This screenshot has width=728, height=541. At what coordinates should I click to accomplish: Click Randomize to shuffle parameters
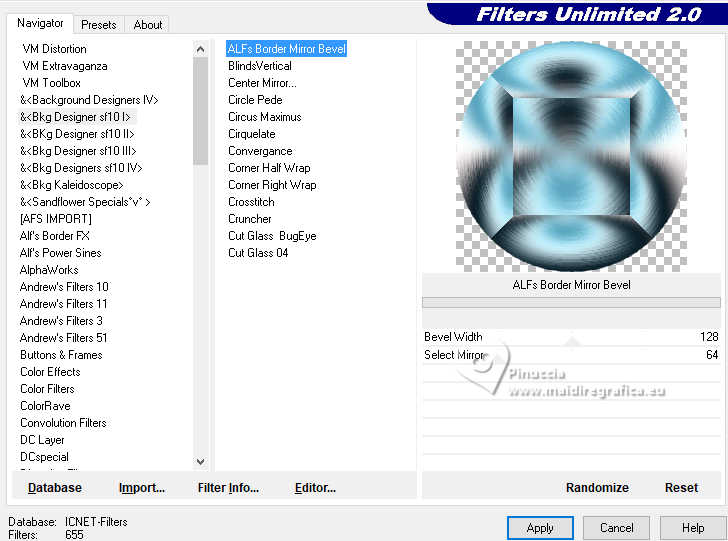(x=597, y=488)
